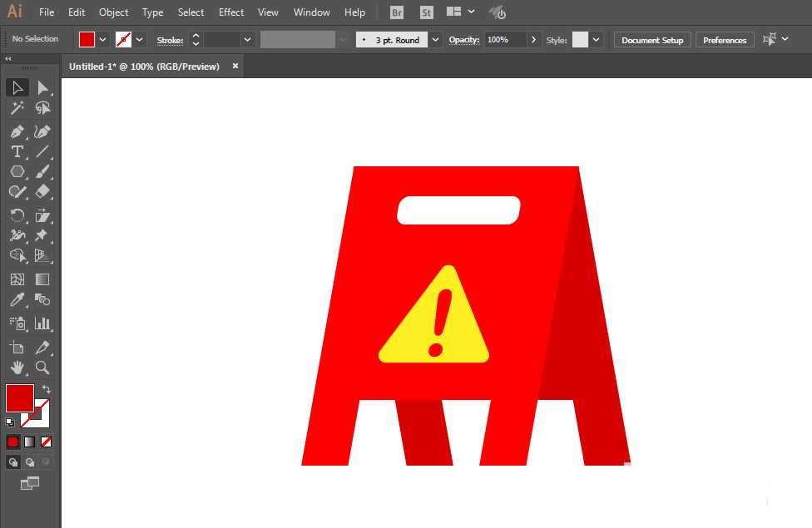Select the Magic Wand tool
The height and width of the screenshot is (528, 812).
coord(17,109)
